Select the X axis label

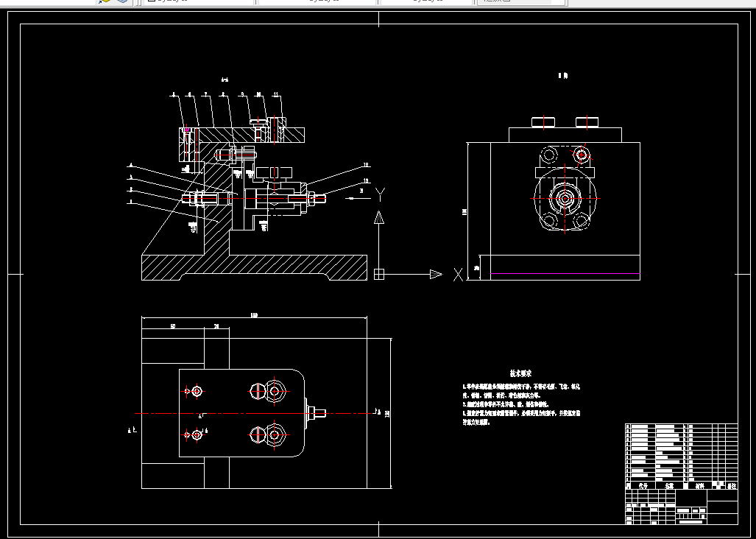pos(458,275)
